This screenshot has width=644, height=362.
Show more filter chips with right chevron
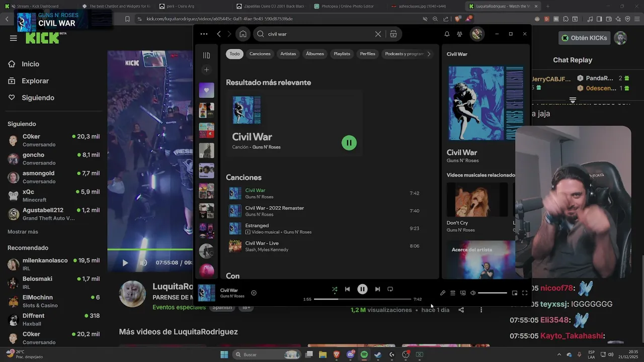tap(429, 54)
